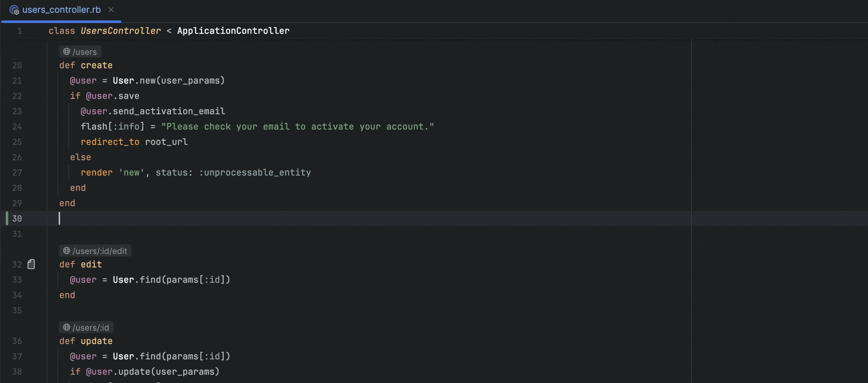The image size is (868, 383).
Task: Click line number 20 in the gutter
Action: [x=17, y=65]
